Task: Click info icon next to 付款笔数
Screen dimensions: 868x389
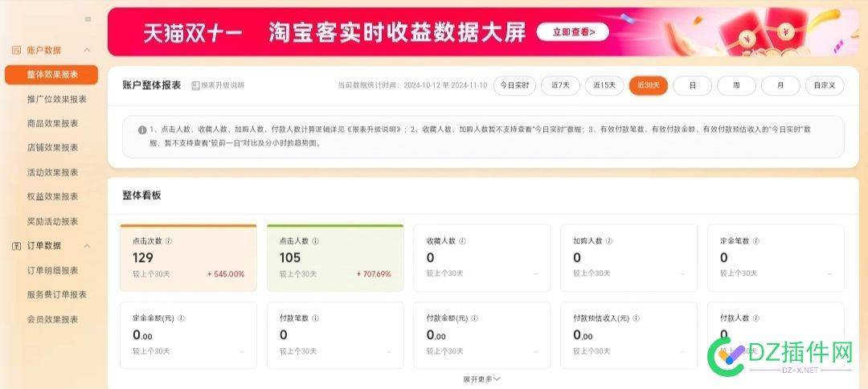Action: coord(316,319)
